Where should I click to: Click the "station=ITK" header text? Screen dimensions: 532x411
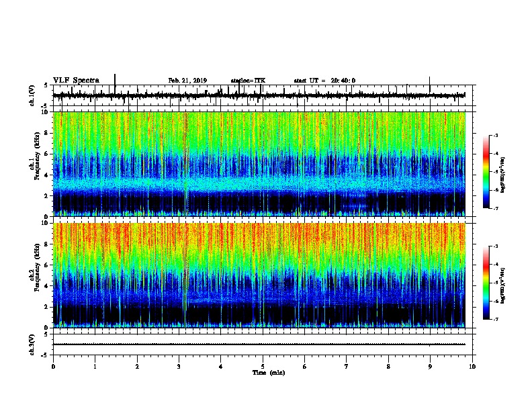click(248, 81)
